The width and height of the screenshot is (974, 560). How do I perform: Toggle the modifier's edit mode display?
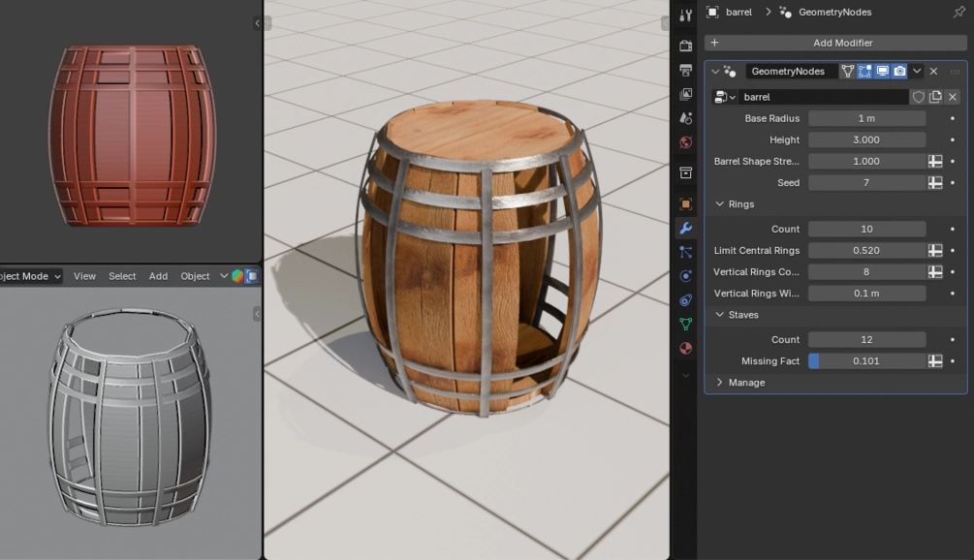[x=864, y=71]
